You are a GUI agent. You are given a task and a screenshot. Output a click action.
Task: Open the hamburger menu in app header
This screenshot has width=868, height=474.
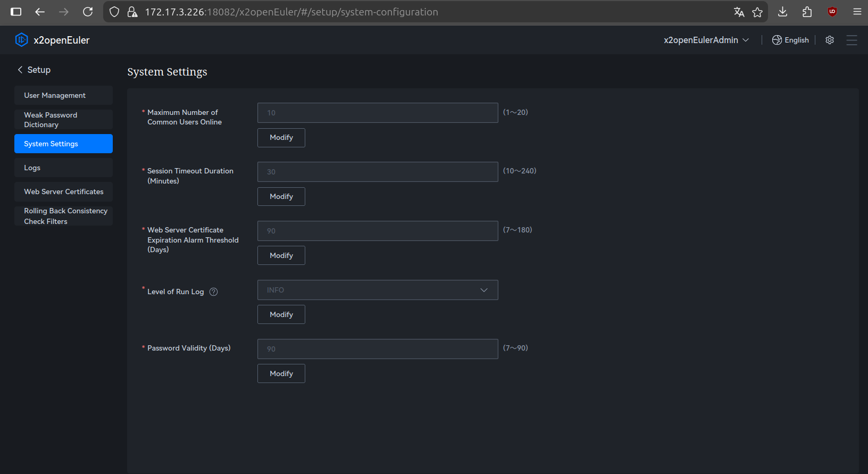click(x=852, y=40)
